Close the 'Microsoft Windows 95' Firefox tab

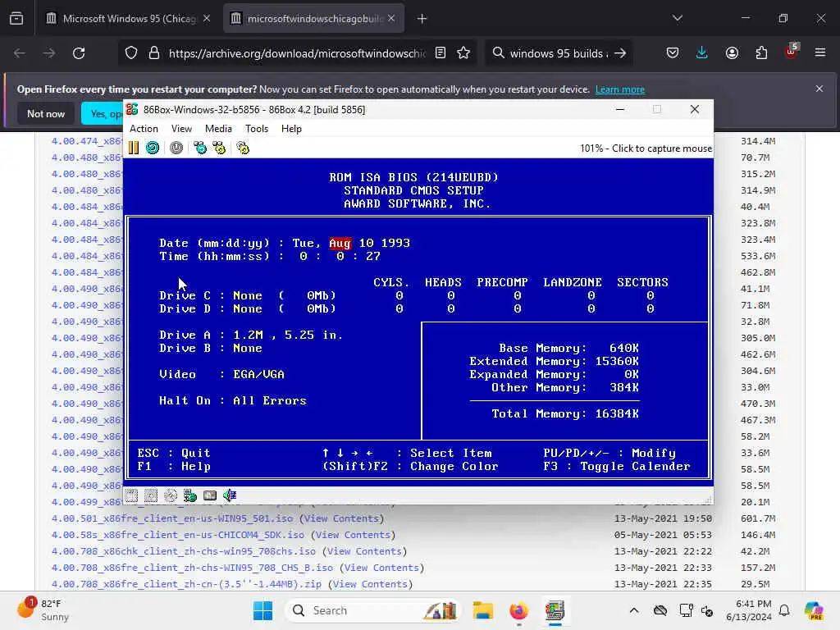pyautogui.click(x=207, y=19)
